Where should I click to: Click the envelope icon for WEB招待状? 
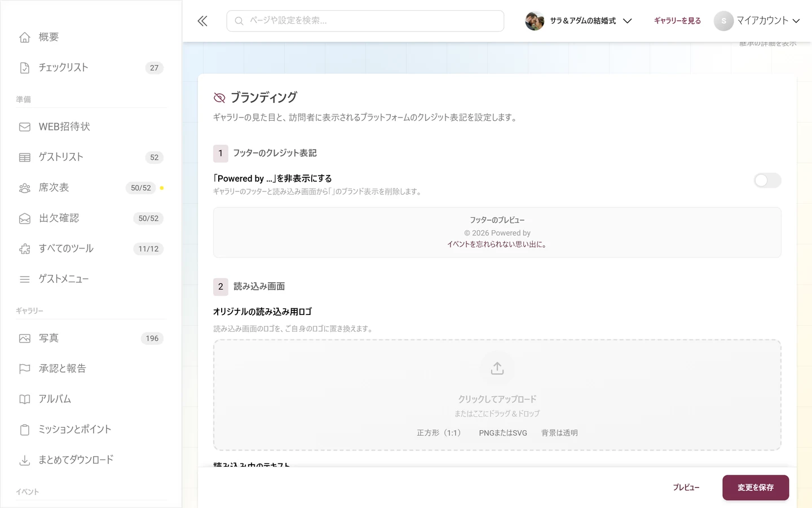click(x=25, y=127)
